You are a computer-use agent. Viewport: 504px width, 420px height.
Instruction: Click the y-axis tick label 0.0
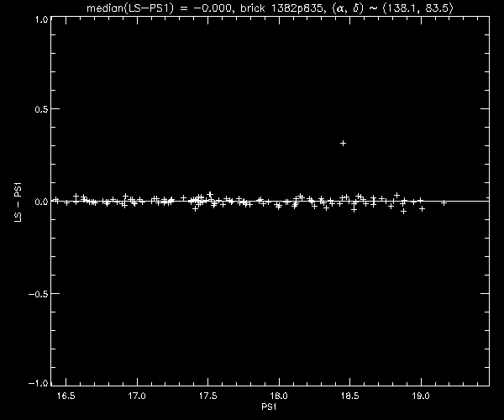41,202
